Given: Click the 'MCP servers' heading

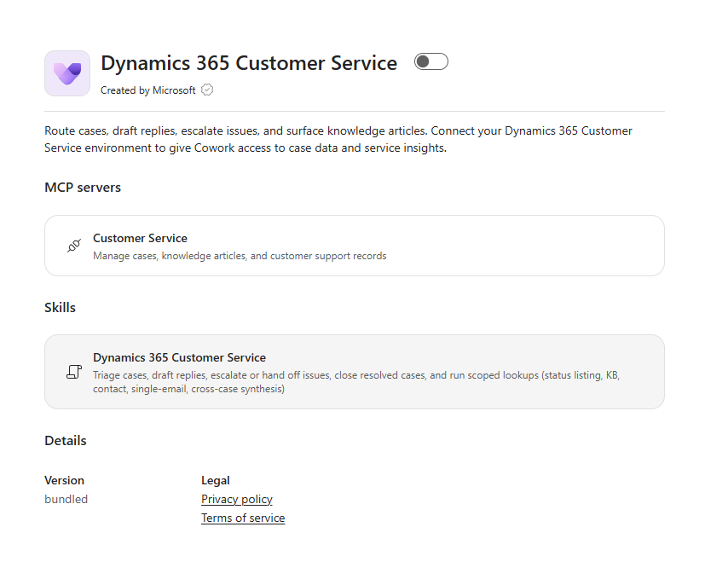Looking at the screenshot, I should click(83, 188).
